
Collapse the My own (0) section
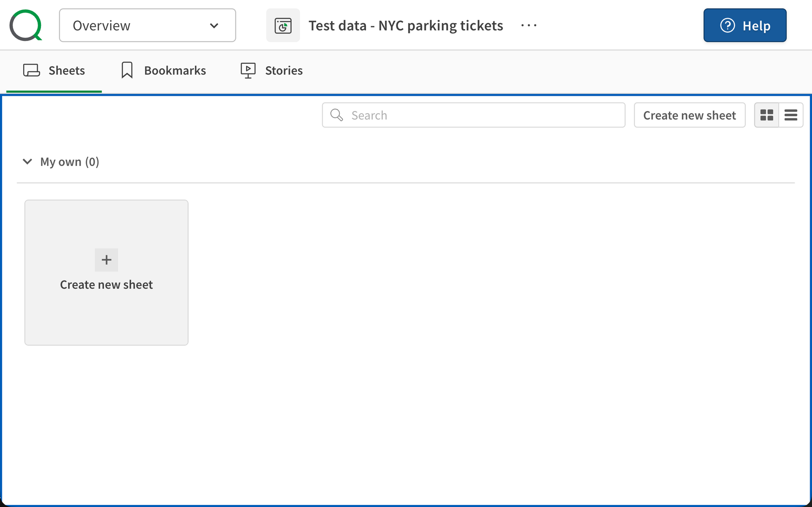click(27, 162)
